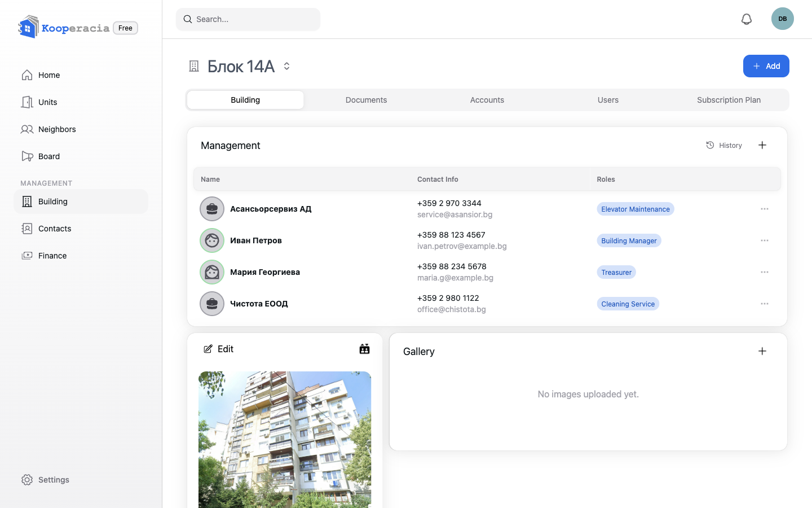812x508 pixels.
Task: Open Finance in sidebar
Action: 81,256
